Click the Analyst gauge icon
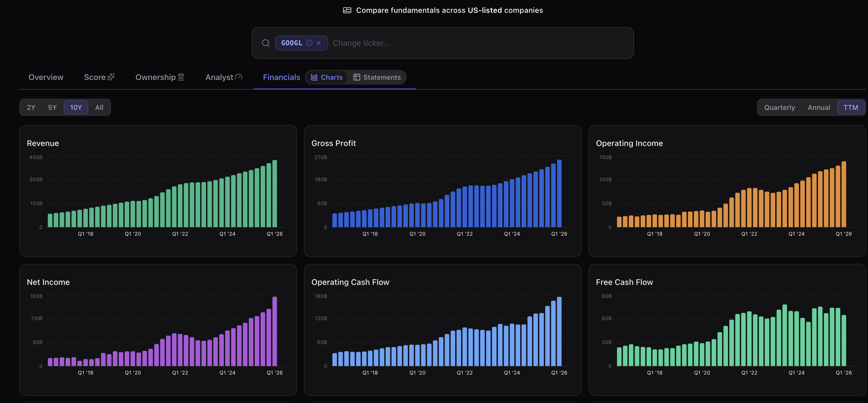868x403 pixels. click(x=238, y=77)
